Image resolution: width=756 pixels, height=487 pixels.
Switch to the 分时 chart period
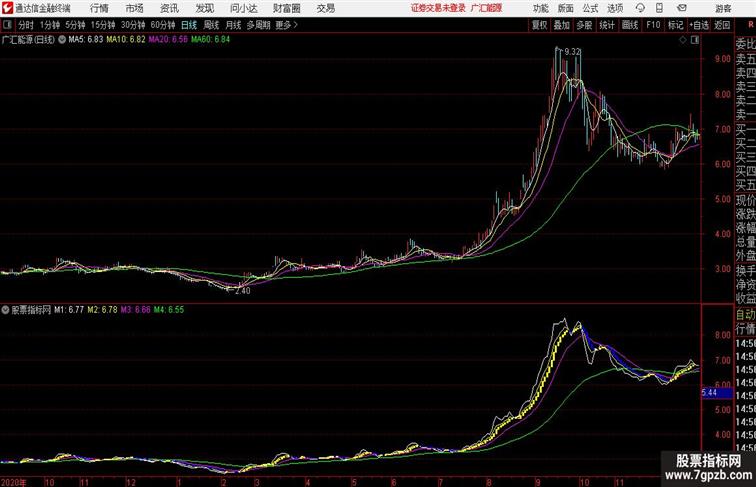click(26, 25)
